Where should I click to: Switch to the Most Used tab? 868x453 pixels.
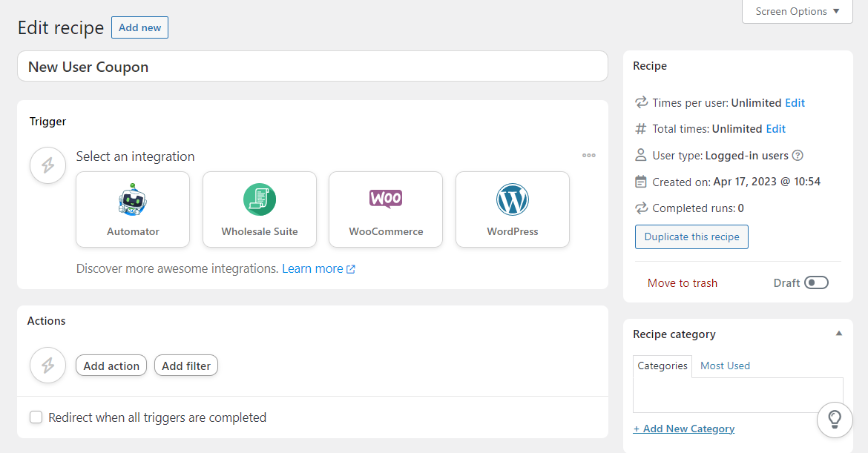tap(725, 366)
